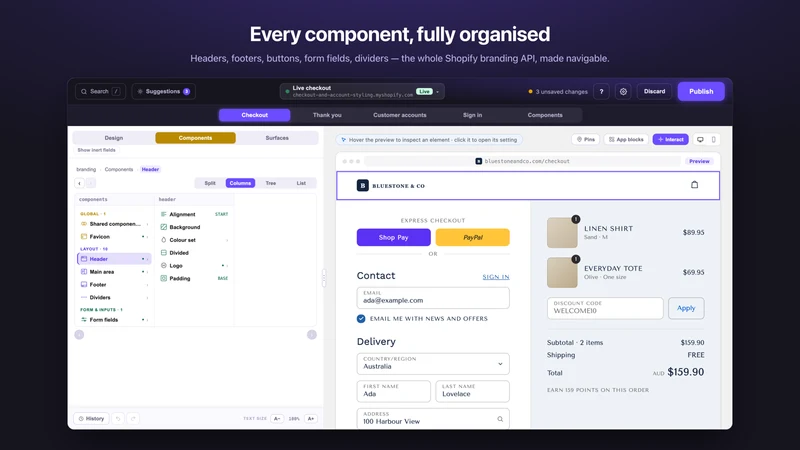Screen dimensions: 800x450
Task: Open the Country/Region Australia dropdown
Action: 433,364
